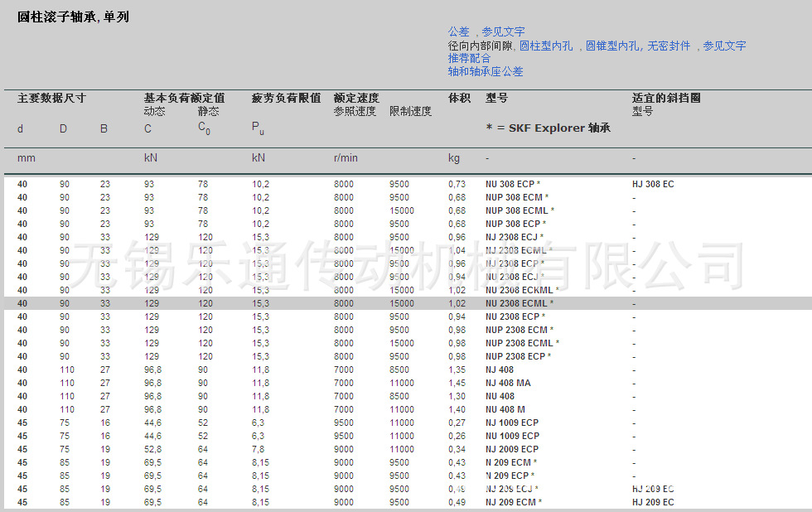Image resolution: width=812 pixels, height=512 pixels.
Task: Select model NJ 408
Action: click(x=500, y=370)
